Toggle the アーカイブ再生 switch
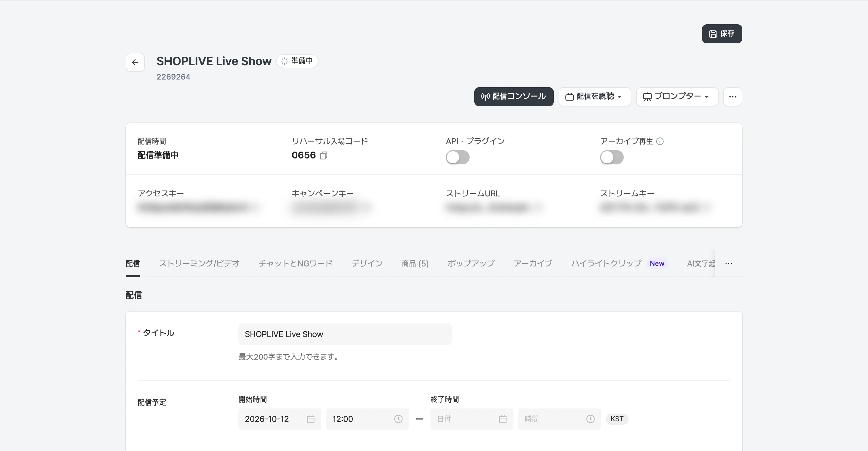The width and height of the screenshot is (868, 451). (612, 157)
